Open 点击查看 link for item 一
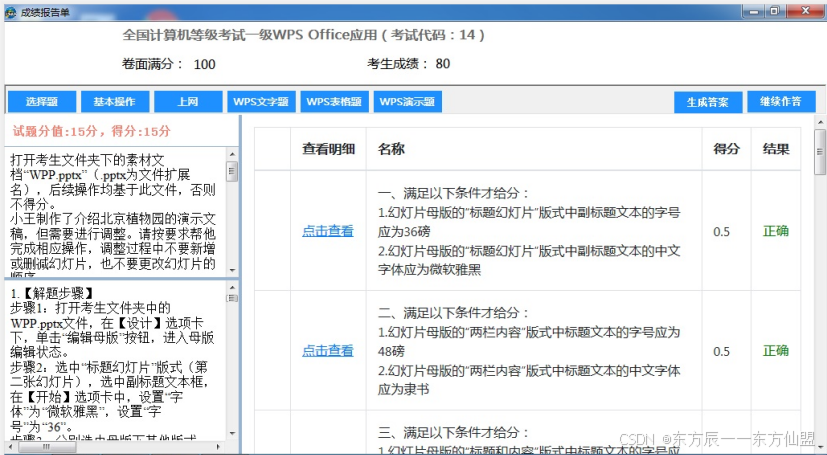This screenshot has width=827, height=455. (x=328, y=231)
